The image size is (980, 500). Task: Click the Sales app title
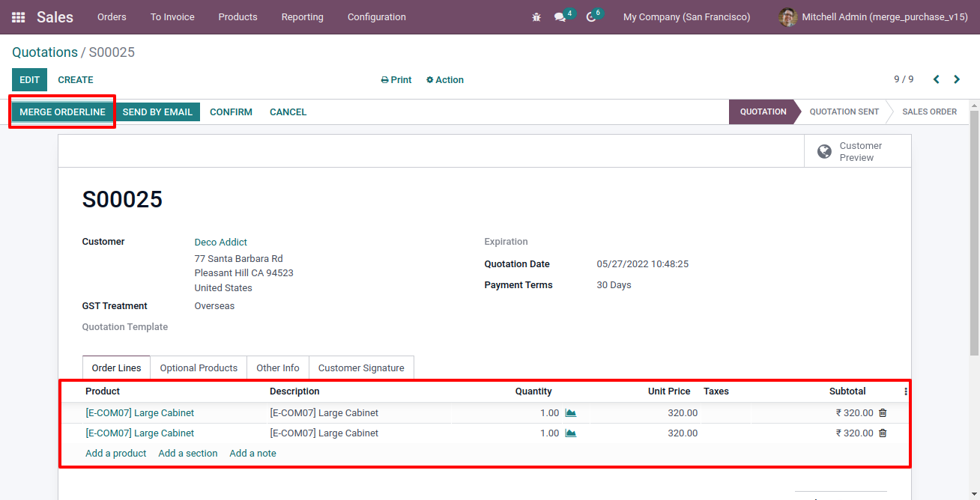tap(55, 17)
